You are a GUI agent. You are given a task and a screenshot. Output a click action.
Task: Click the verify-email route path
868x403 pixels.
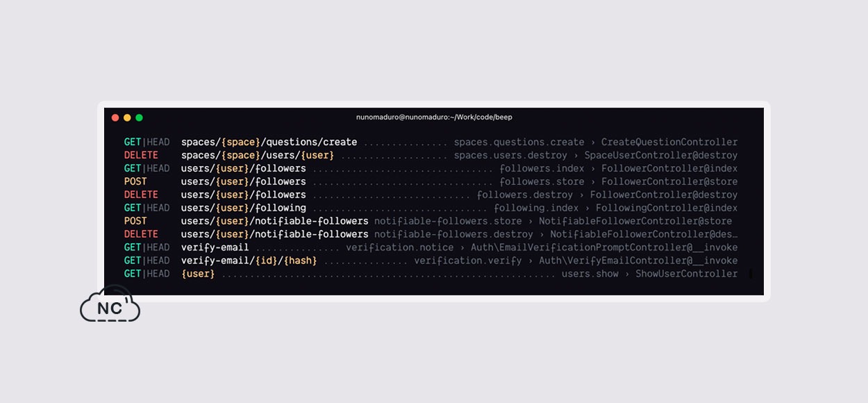click(215, 248)
